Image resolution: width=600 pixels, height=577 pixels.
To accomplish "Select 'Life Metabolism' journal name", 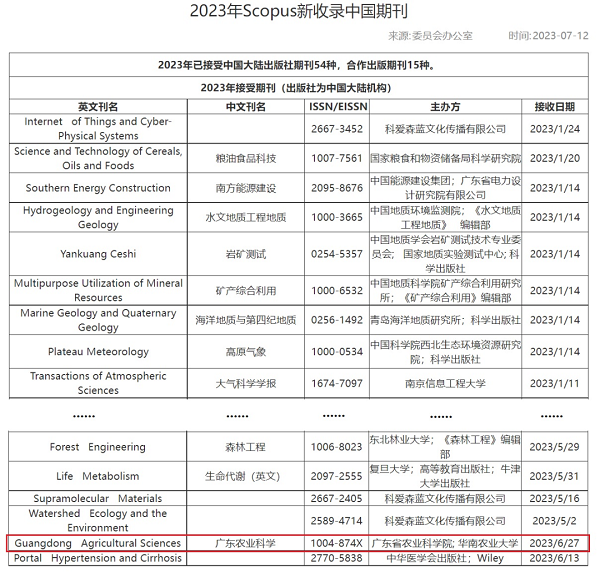I will pos(98,476).
